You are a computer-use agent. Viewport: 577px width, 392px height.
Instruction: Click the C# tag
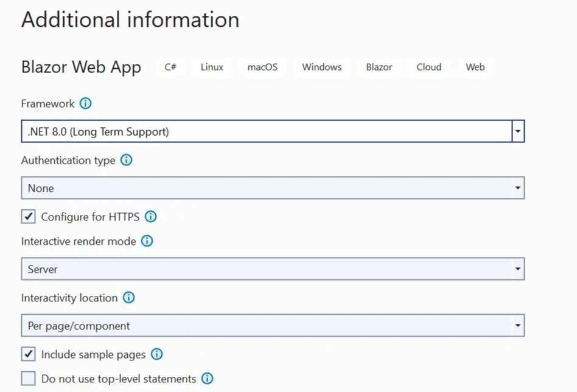[x=170, y=67]
